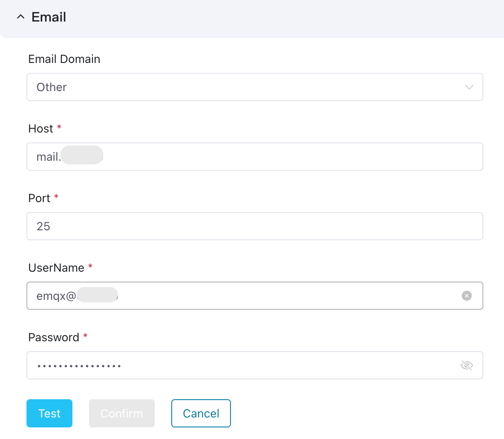
Task: Open the Email Domain dropdown showing Other
Action: coord(248,87)
